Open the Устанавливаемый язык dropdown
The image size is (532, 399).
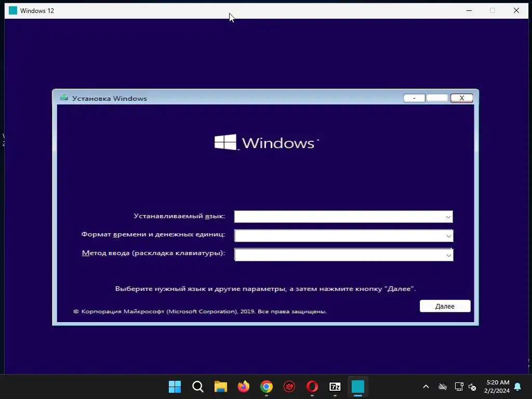(343, 217)
